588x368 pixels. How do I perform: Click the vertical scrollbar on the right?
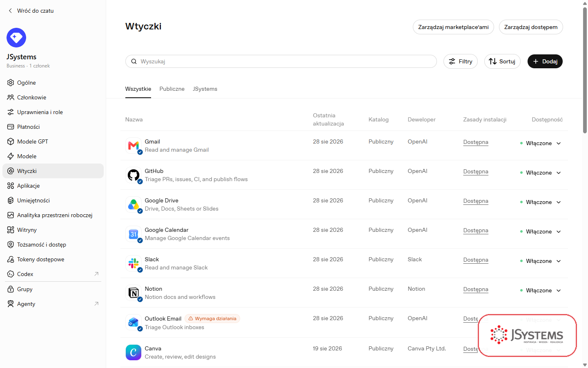[585, 70]
